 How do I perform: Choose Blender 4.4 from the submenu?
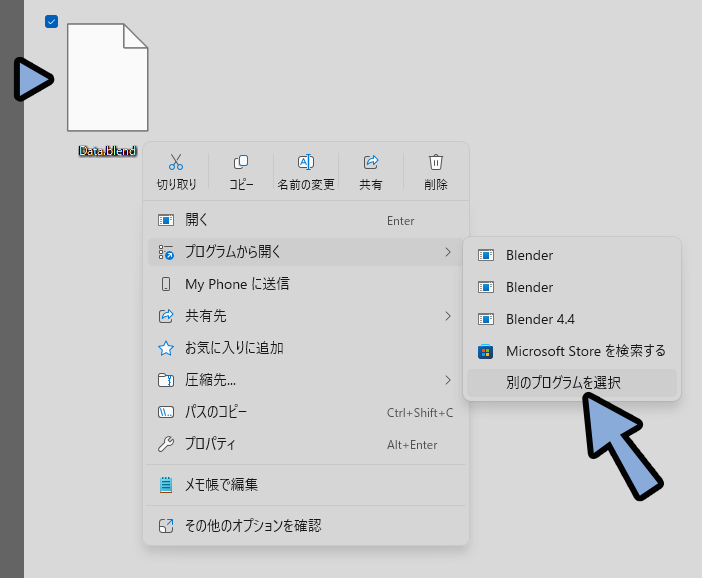click(540, 319)
